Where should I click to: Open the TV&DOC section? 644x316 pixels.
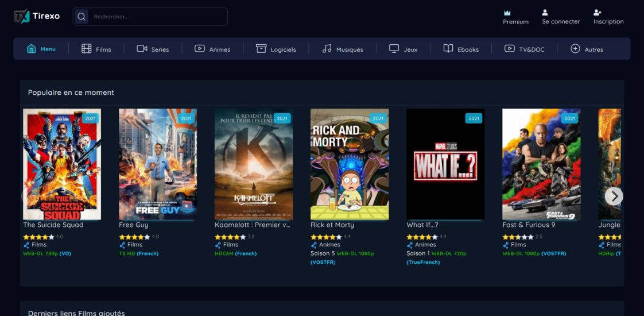coord(524,49)
